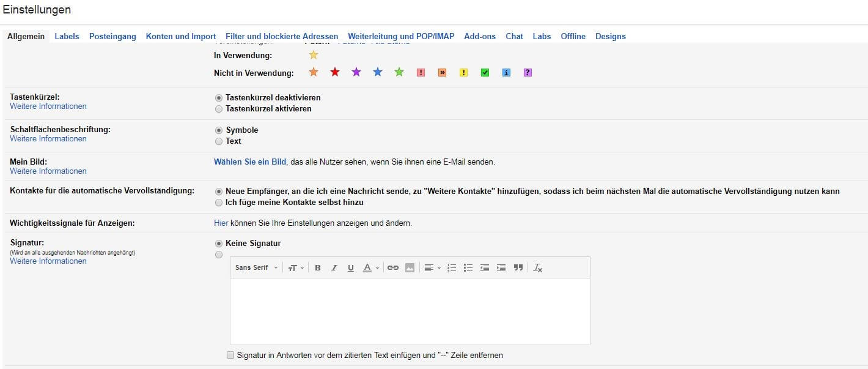868x369 pixels.
Task: Pick the blue info icon
Action: click(x=506, y=72)
